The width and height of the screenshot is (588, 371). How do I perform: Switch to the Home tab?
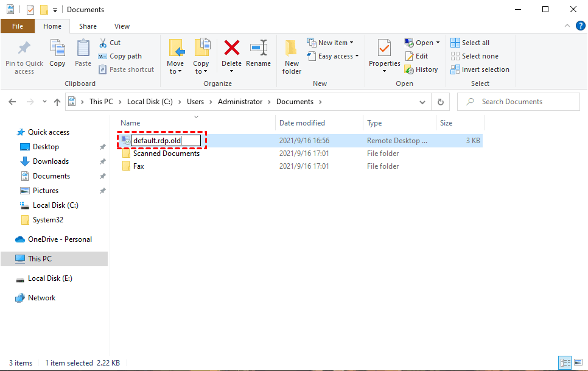(52, 26)
